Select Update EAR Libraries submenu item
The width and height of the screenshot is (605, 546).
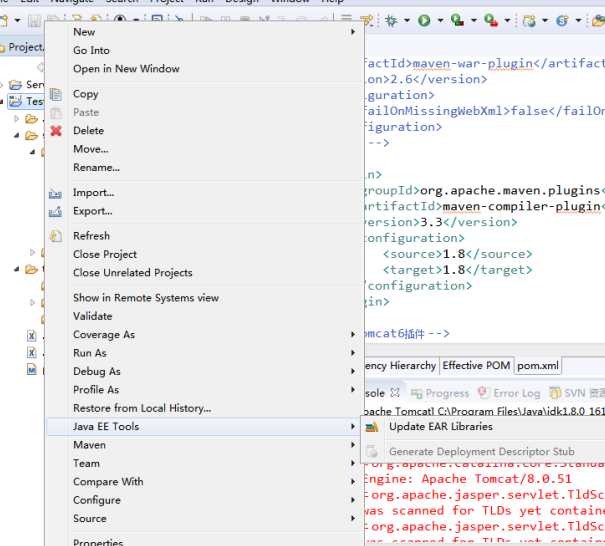(441, 426)
